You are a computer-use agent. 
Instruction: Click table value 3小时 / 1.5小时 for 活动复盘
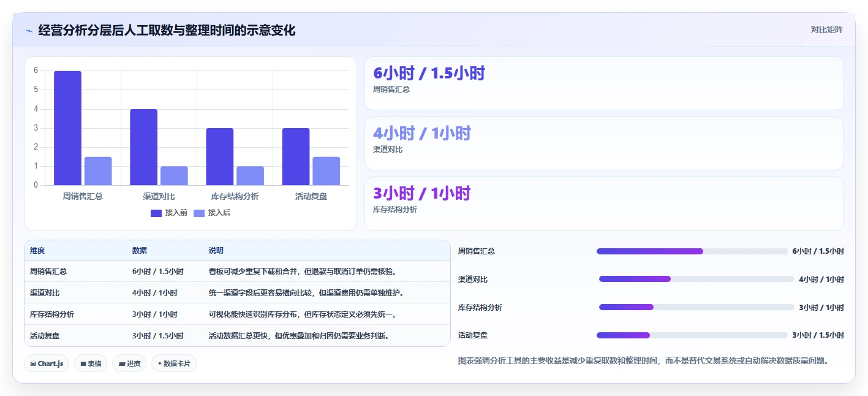158,335
